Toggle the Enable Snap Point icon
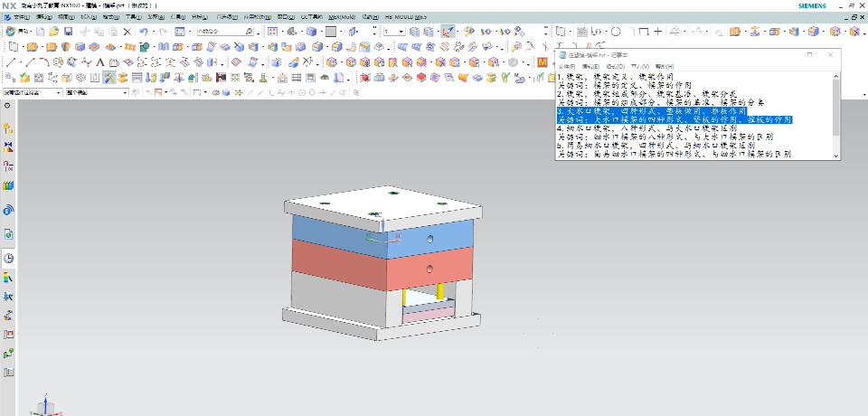The width and height of the screenshot is (868, 416). coord(240,92)
